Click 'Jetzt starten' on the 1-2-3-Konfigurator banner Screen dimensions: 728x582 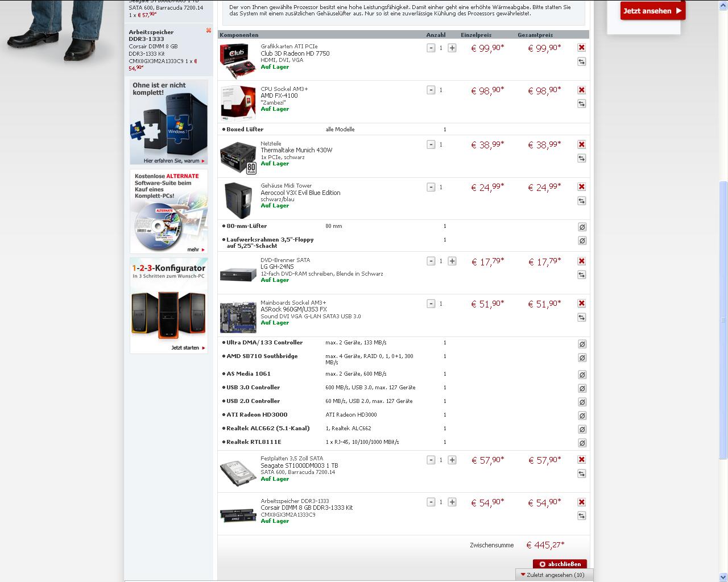point(188,348)
